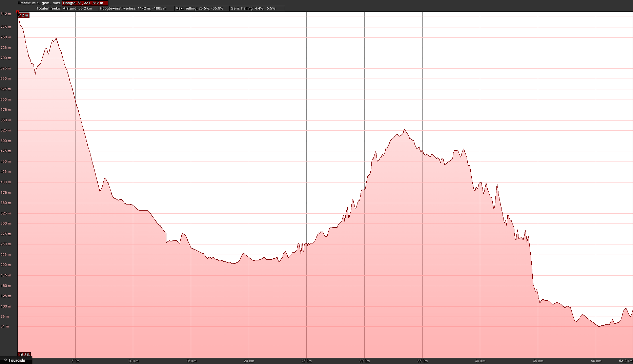The height and width of the screenshot is (364, 633).
Task: Click the Tourgids label
Action: (x=17, y=360)
